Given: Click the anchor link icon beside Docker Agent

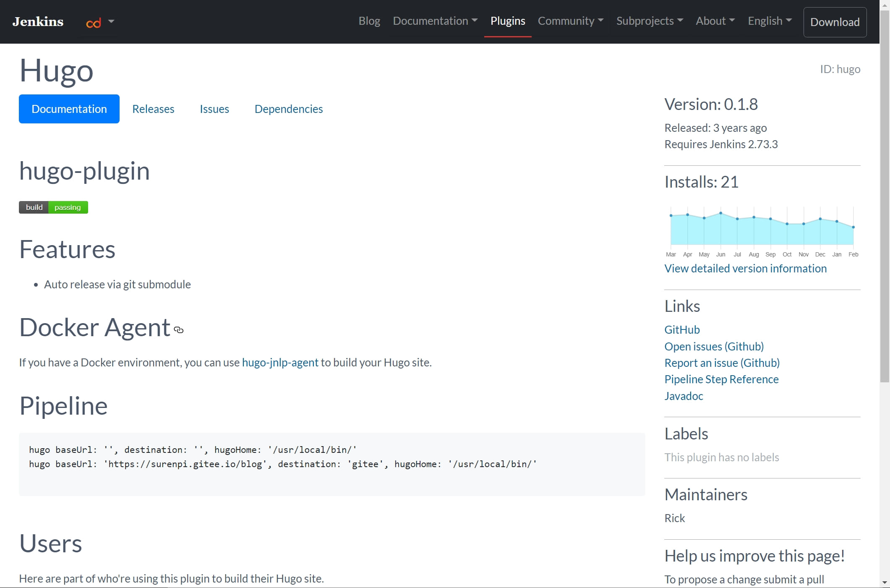Looking at the screenshot, I should point(179,330).
